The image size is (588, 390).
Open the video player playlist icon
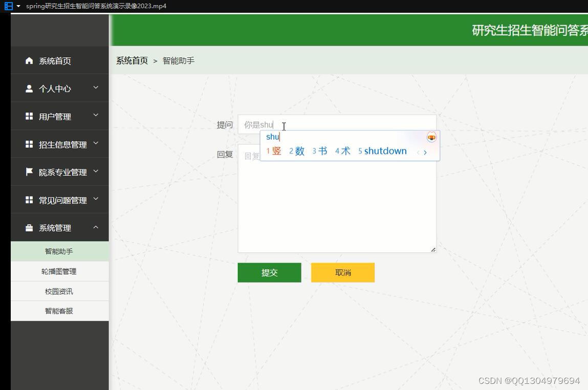(x=8, y=6)
